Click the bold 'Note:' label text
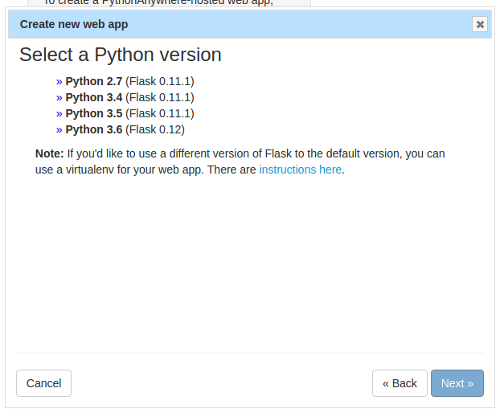The height and width of the screenshot is (417, 500). point(49,154)
